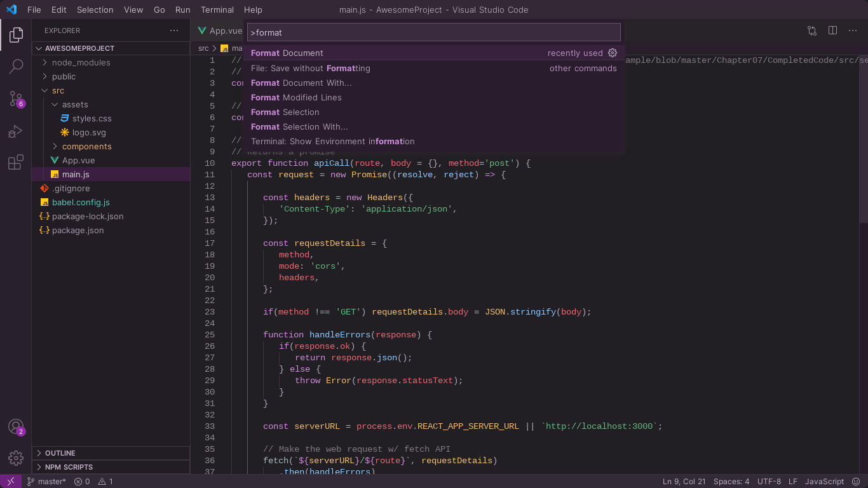Open the Edit menu
This screenshot has width=868, height=488.
pos(59,10)
